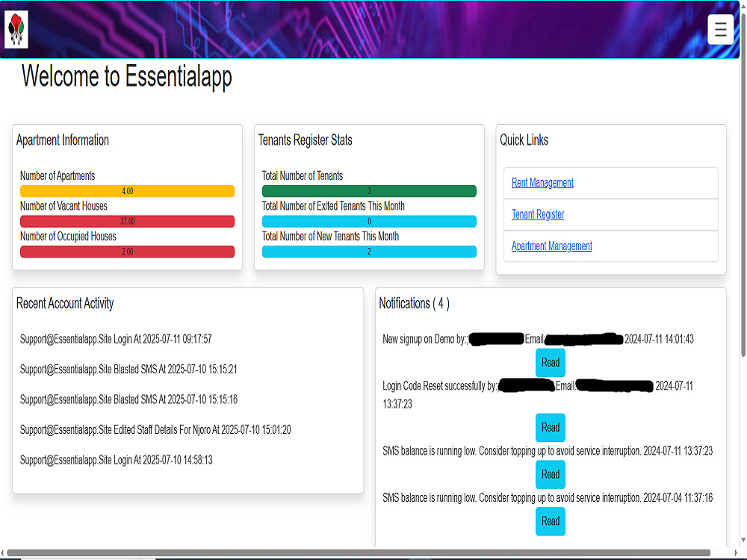
Task: Select 'Login At 2025-07-11 09:17:57' activity
Action: [x=116, y=339]
